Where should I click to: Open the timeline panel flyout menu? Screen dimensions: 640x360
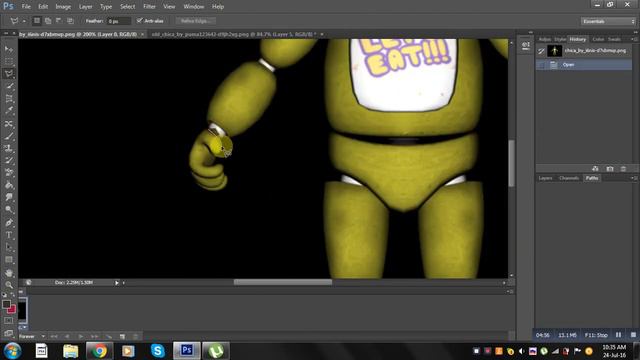(510, 291)
